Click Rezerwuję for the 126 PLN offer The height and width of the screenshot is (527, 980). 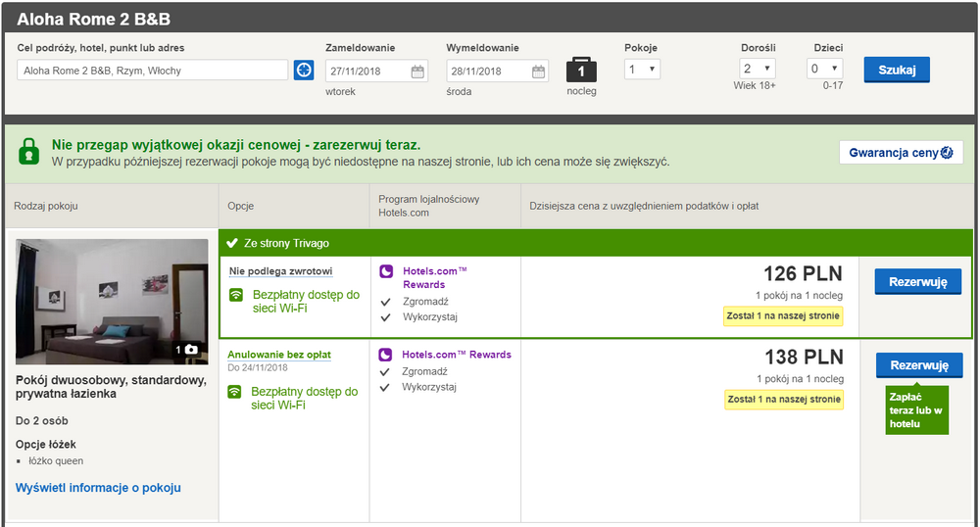918,281
